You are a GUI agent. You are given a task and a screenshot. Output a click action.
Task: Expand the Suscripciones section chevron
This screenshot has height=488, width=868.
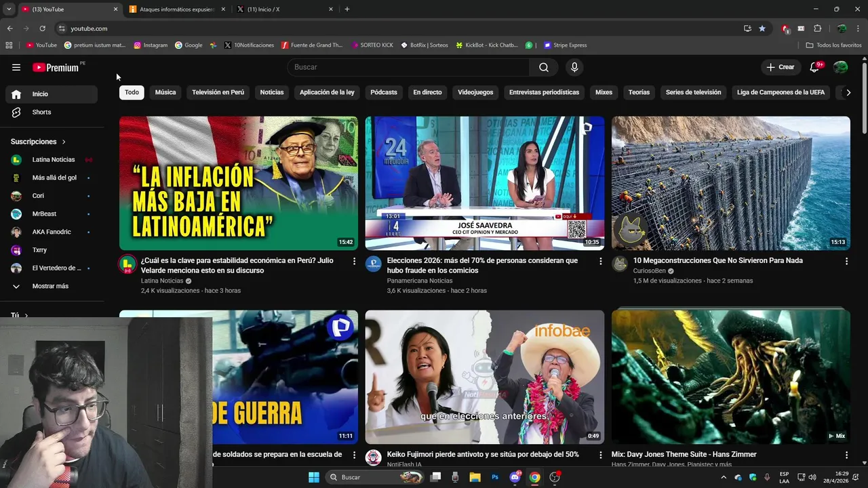64,142
